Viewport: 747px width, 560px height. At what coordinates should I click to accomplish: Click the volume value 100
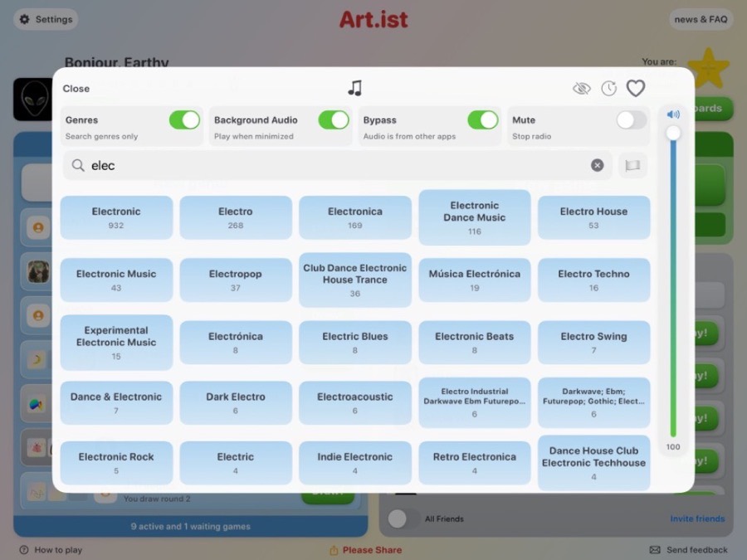[x=673, y=446]
